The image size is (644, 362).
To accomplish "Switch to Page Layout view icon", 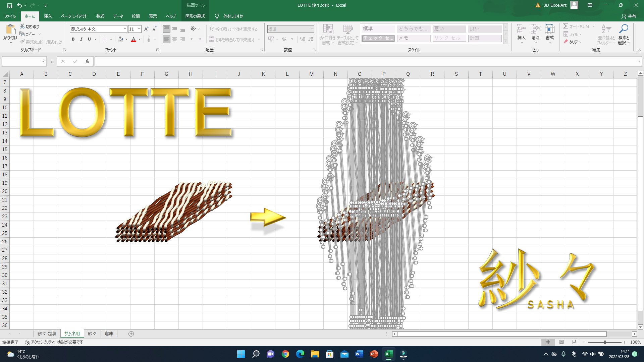I will (x=561, y=342).
